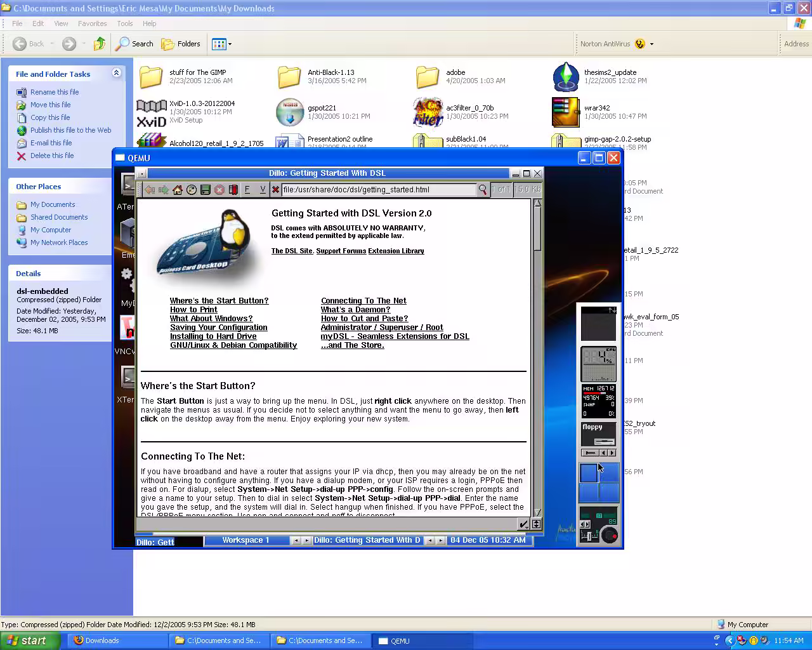Open the Dillo home page icon
Screen dimensions: 812x650
178,190
